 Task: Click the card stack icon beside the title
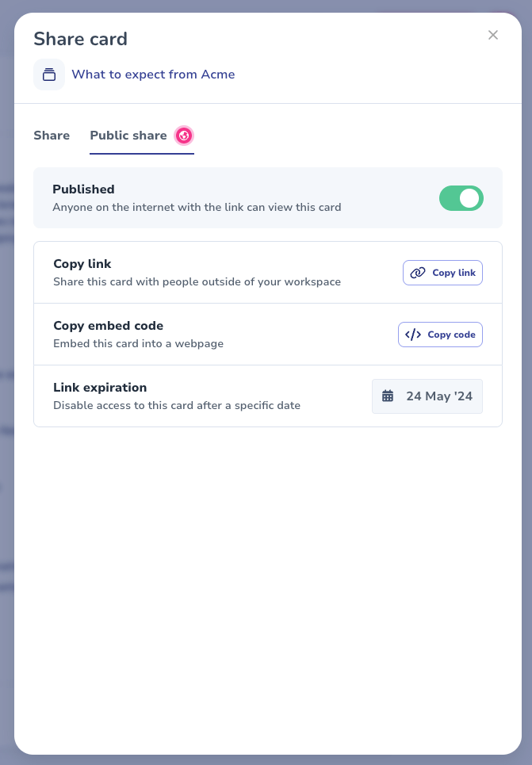(49, 75)
